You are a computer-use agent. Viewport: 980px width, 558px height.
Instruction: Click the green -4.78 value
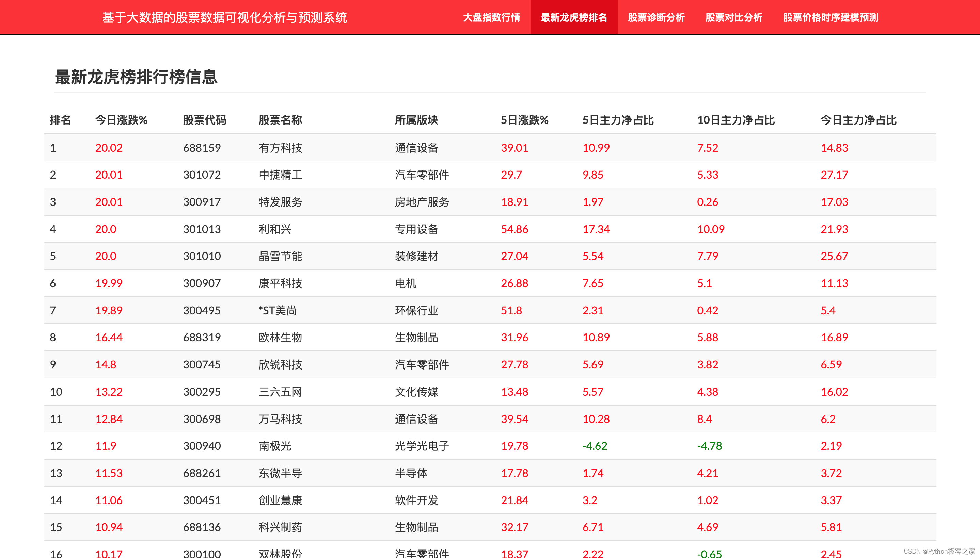[x=709, y=446]
